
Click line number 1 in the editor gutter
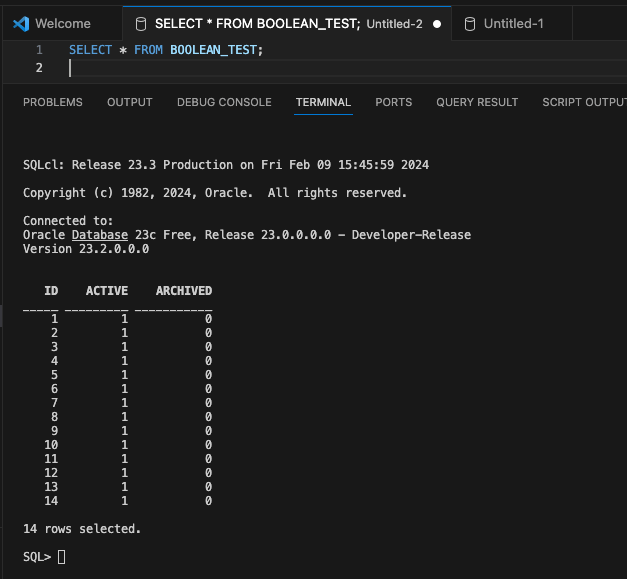pos(39,49)
